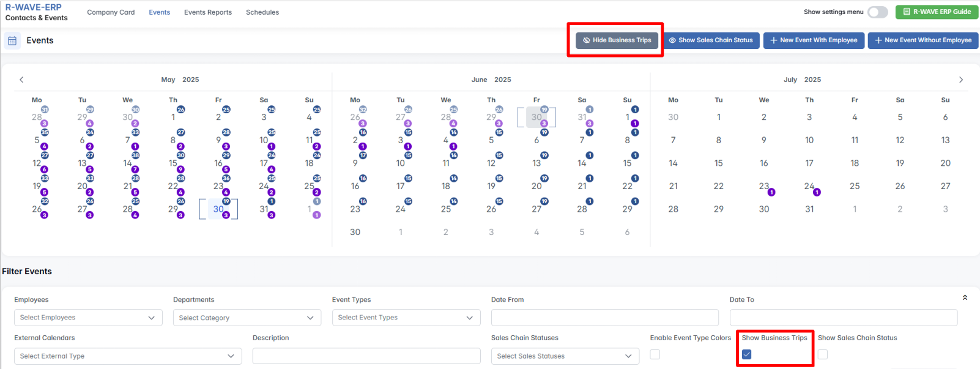
Task: Create New Event Without Employee
Action: click(x=922, y=40)
